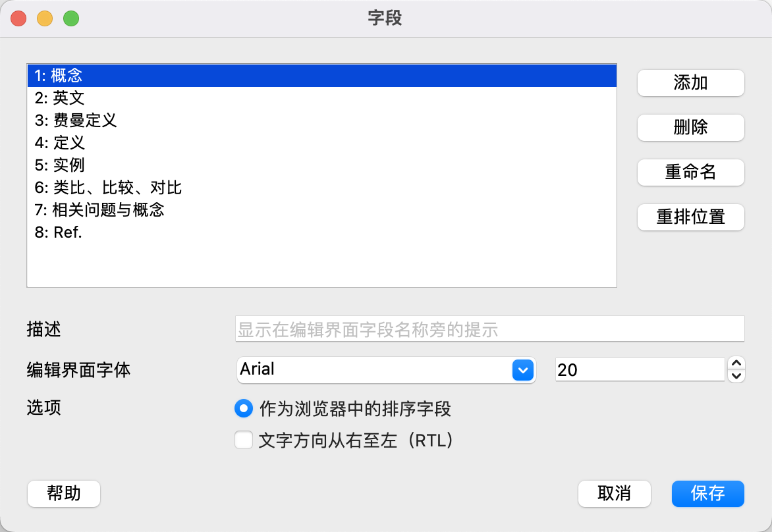Click the 删除 button to delete field
The width and height of the screenshot is (772, 532).
690,128
